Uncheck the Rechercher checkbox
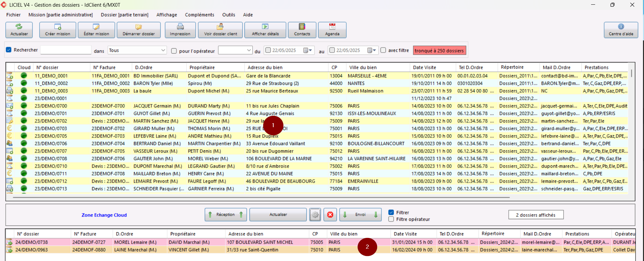This screenshot has height=261, width=644. 9,50
